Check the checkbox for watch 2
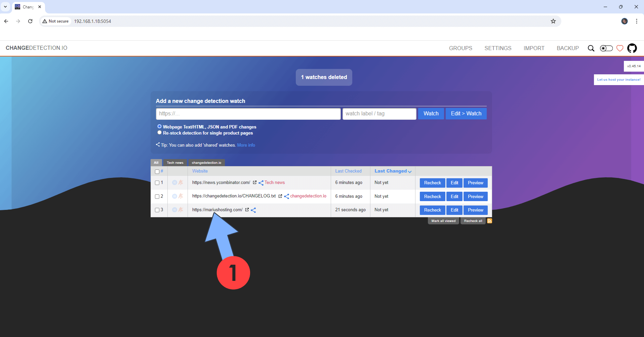Image resolution: width=644 pixels, height=337 pixels. [157, 196]
